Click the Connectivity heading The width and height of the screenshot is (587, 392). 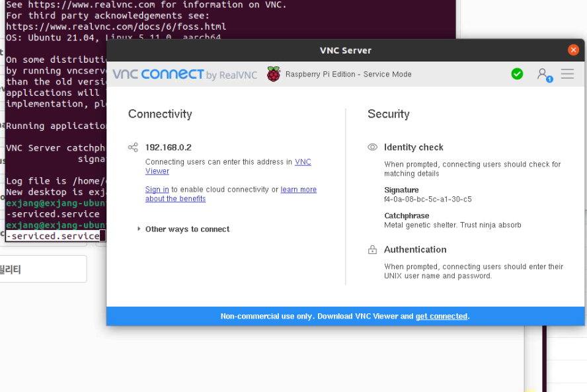tap(160, 114)
